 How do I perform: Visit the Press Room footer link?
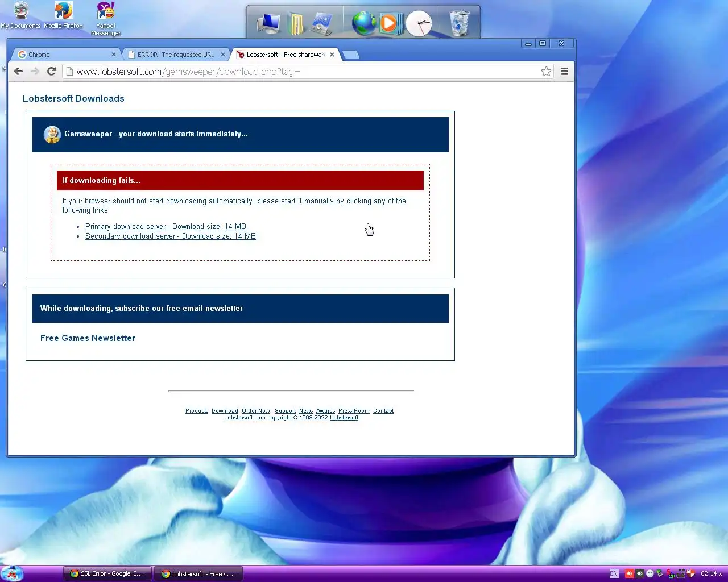tap(354, 411)
